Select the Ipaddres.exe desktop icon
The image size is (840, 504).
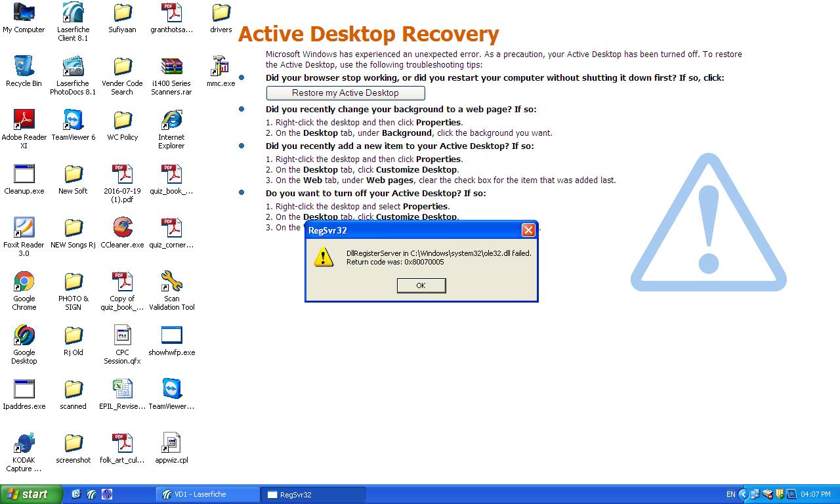coord(24,395)
